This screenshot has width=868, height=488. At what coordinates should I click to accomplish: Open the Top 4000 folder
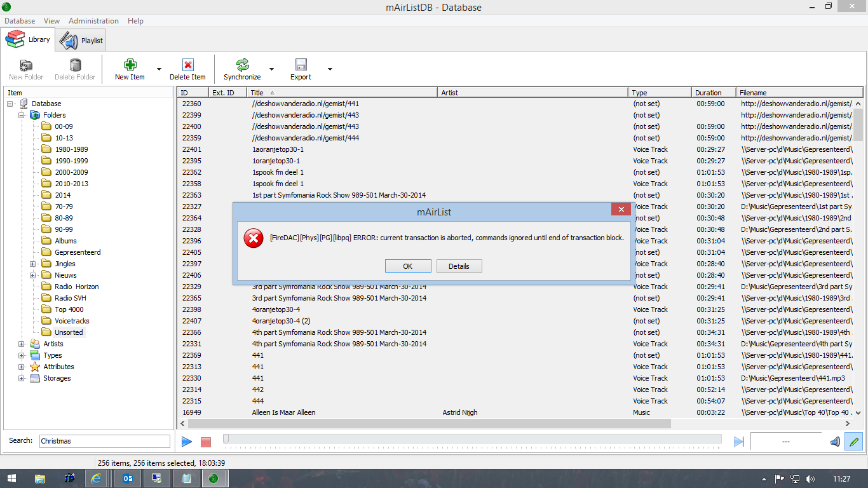coord(69,309)
